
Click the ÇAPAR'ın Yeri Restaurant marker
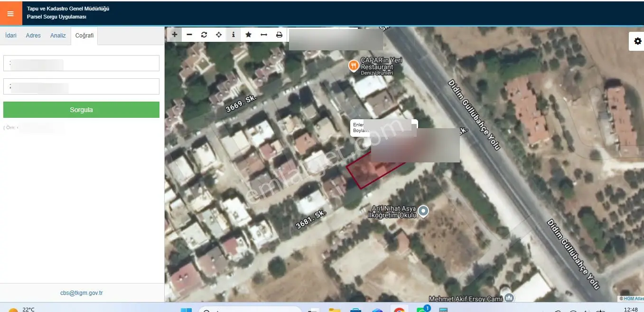tap(353, 66)
